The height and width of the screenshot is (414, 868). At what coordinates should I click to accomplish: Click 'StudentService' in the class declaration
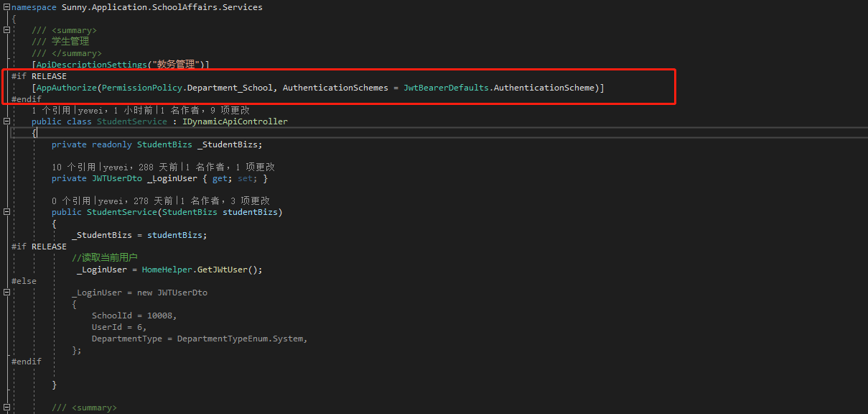pyautogui.click(x=132, y=122)
